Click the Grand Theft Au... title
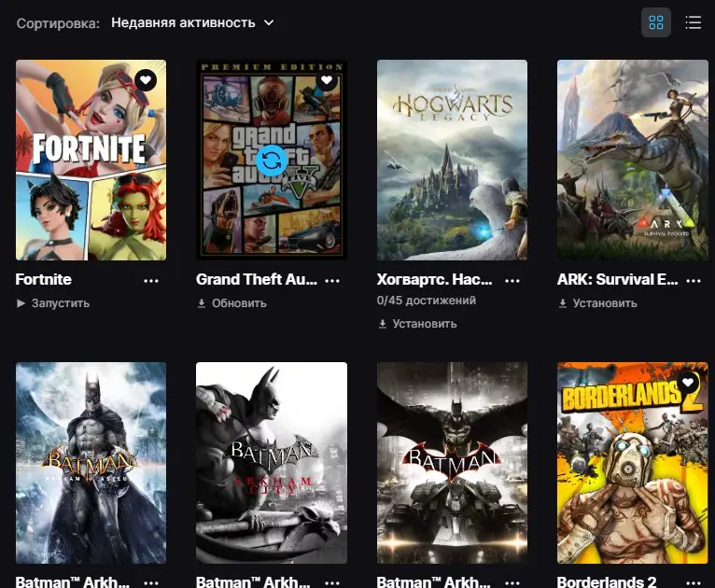 257,279
